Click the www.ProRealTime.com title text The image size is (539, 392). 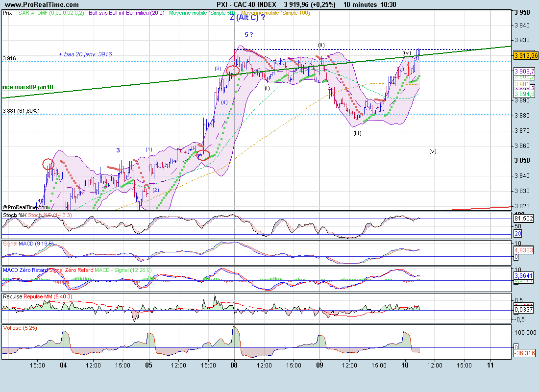point(42,4)
